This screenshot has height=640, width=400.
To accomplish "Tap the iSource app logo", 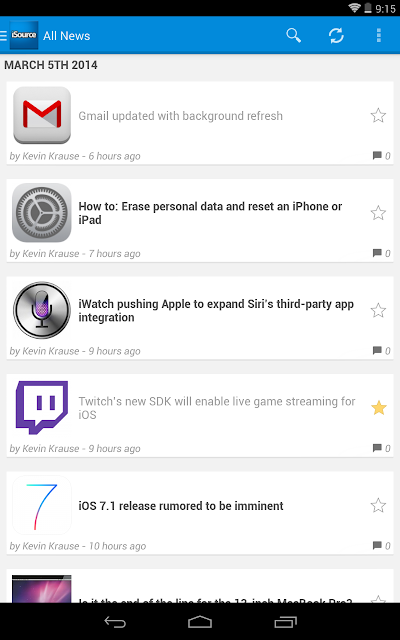I will [24, 35].
